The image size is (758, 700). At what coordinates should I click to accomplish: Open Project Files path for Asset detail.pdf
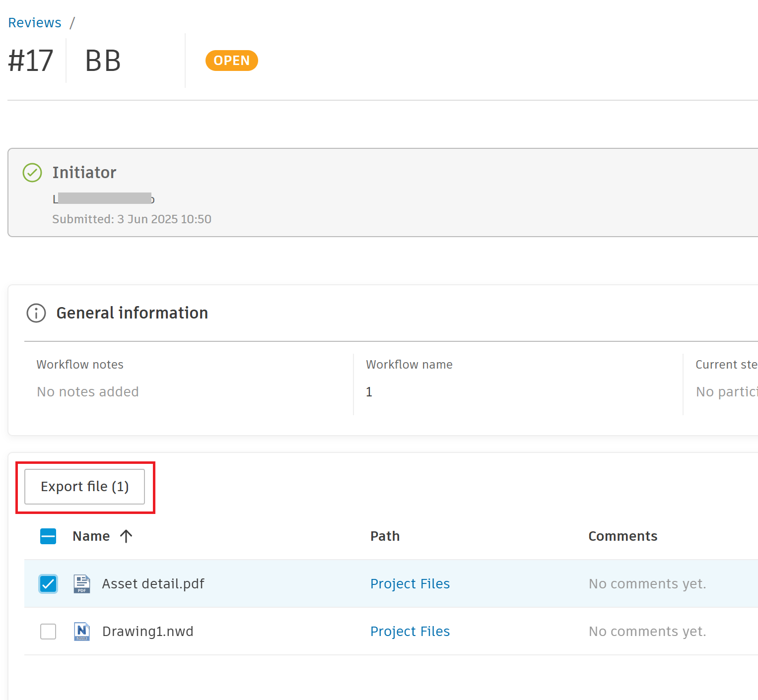(x=410, y=584)
